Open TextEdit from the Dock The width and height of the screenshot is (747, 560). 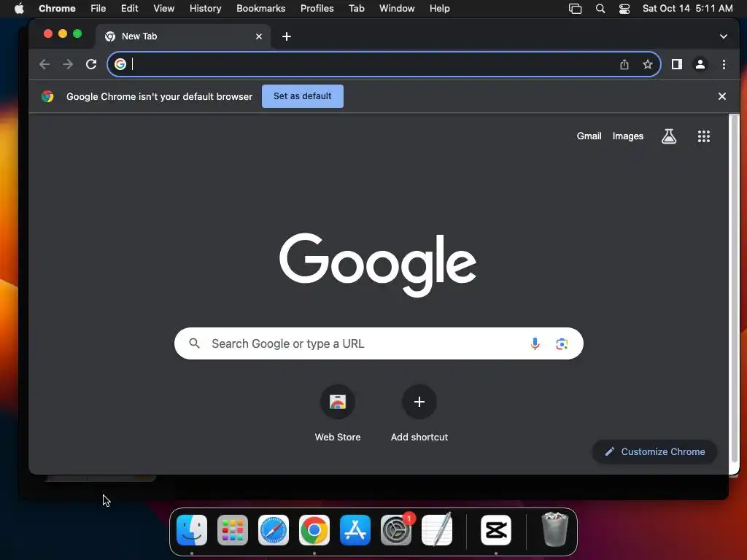437,530
